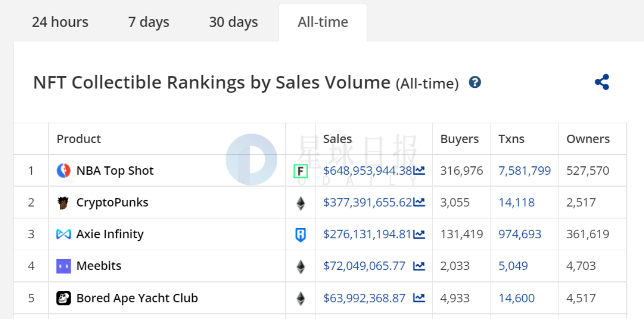Click the Txns column header
Image resolution: width=644 pixels, height=319 pixels.
pos(512,139)
